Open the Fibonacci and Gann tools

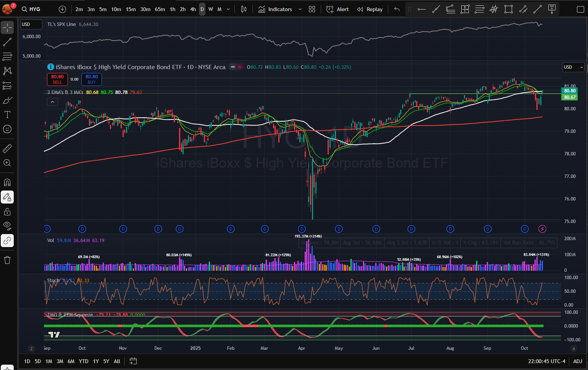[7, 57]
